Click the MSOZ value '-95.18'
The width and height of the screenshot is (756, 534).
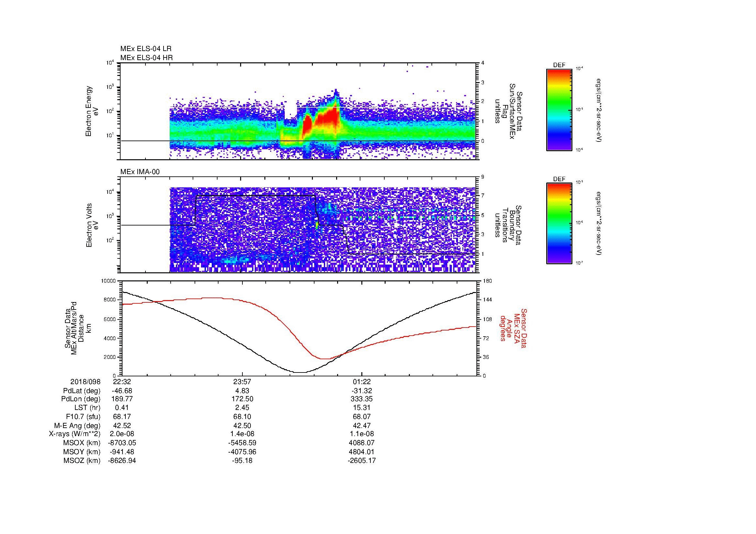[x=242, y=461]
